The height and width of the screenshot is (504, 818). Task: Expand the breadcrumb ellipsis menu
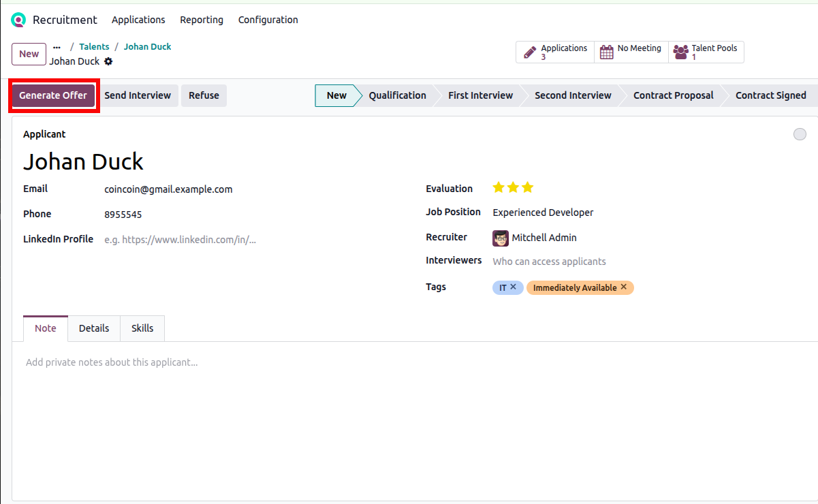coord(57,47)
